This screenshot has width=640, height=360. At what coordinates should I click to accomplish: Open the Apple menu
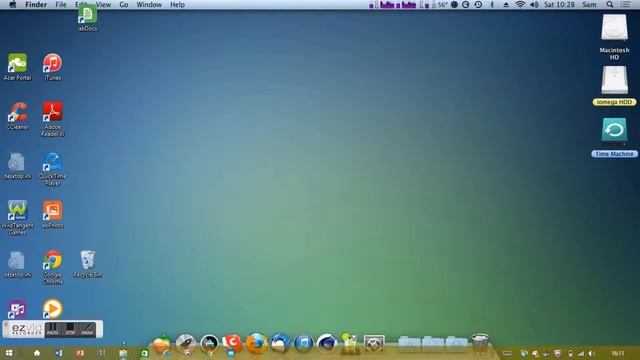[x=12, y=4]
